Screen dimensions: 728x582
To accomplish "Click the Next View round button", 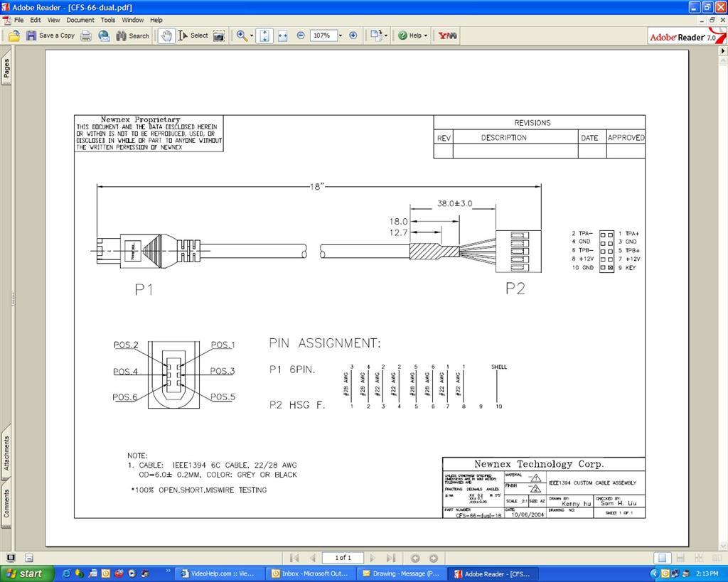I will [433, 558].
